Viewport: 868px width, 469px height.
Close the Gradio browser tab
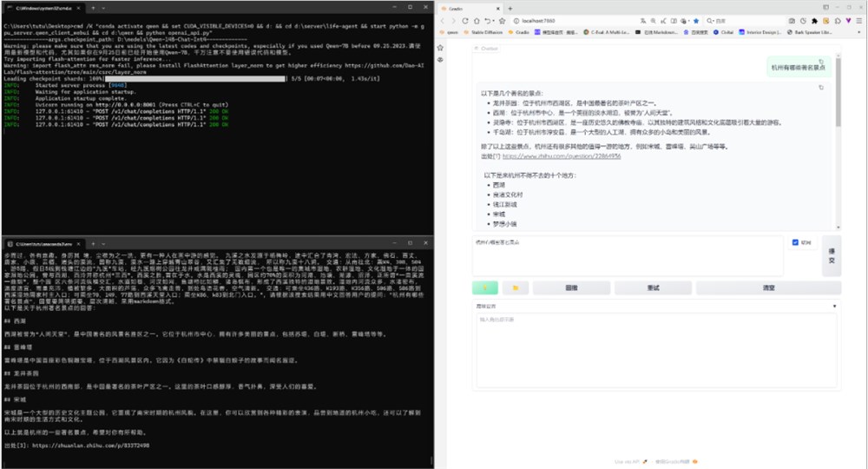click(498, 9)
